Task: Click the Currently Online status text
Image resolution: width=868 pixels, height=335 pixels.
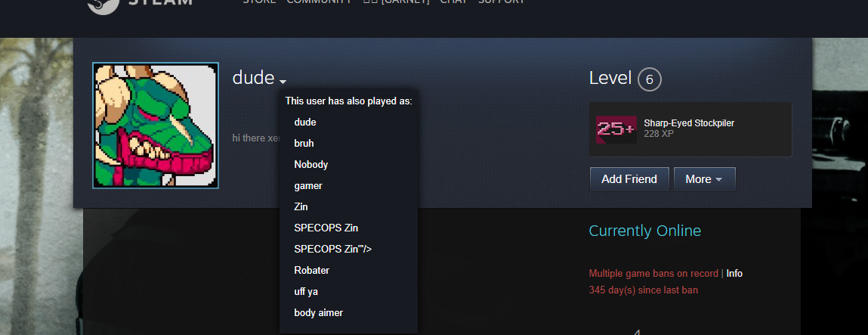Action: pyautogui.click(x=645, y=231)
